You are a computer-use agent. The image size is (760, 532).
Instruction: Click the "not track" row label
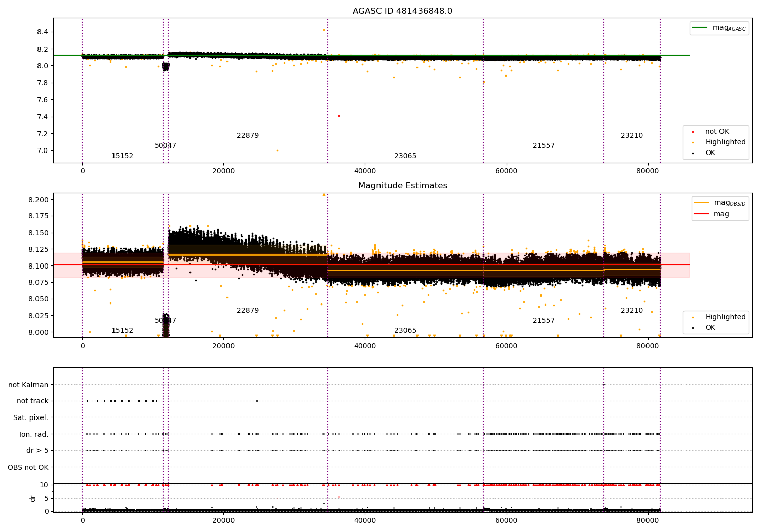32,401
